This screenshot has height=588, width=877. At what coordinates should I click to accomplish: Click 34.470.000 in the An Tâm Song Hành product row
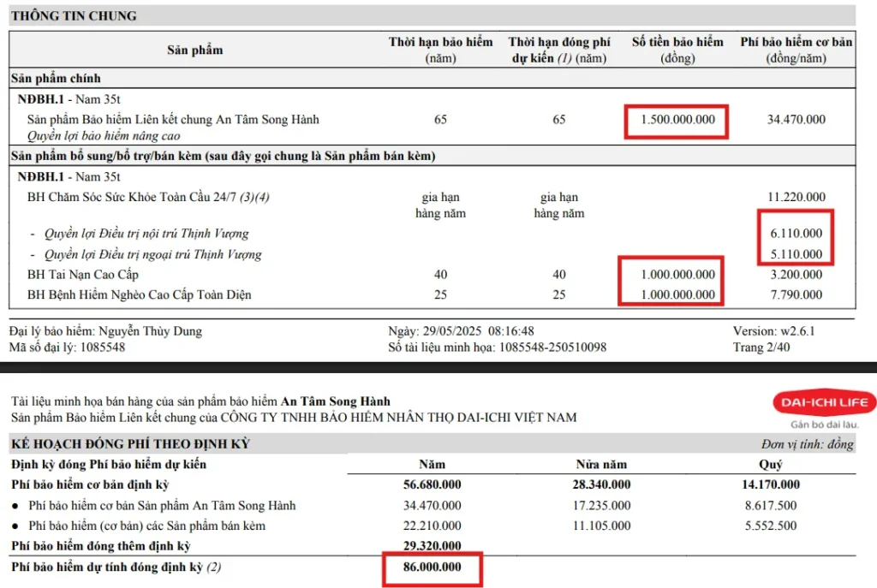[x=796, y=119]
